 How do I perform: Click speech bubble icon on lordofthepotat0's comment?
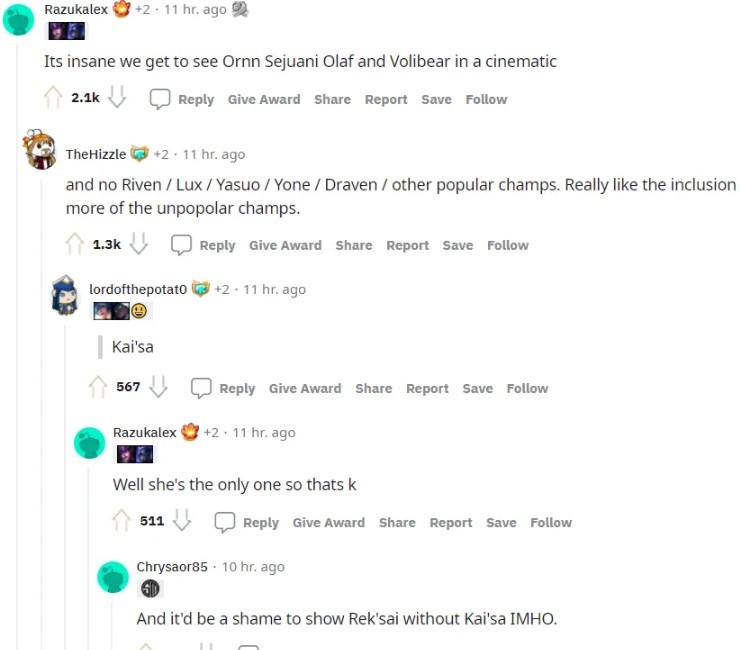coord(201,388)
